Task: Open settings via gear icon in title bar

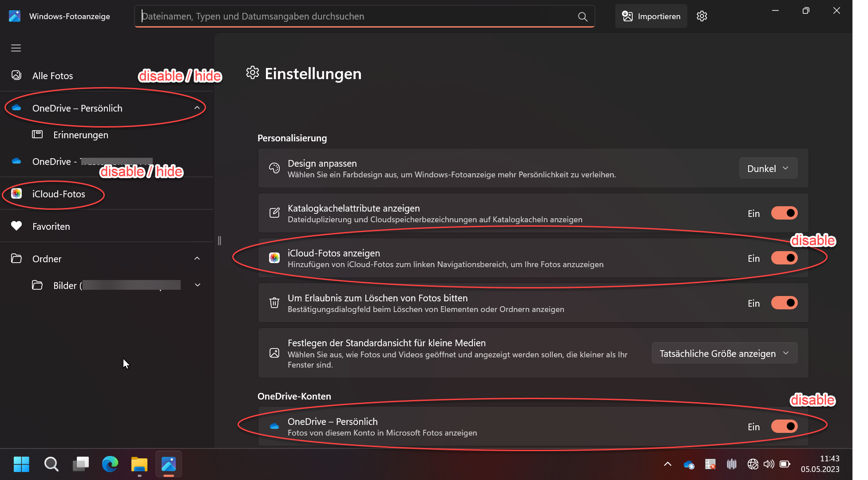Action: point(702,16)
